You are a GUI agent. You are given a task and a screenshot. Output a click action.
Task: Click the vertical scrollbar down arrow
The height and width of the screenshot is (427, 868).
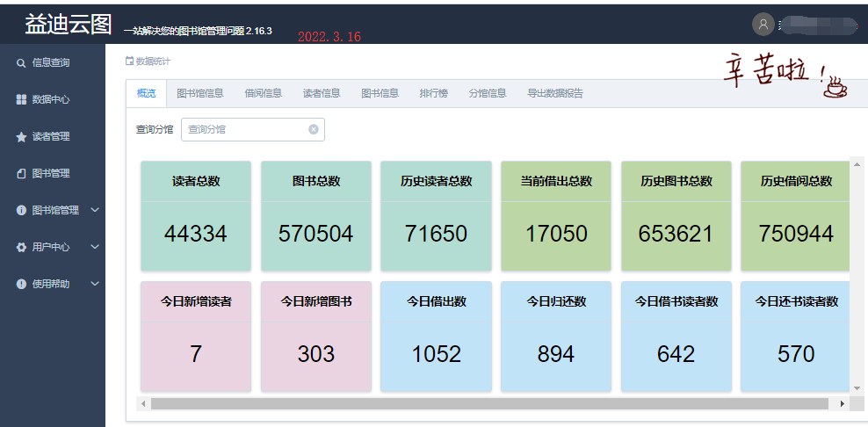click(857, 387)
